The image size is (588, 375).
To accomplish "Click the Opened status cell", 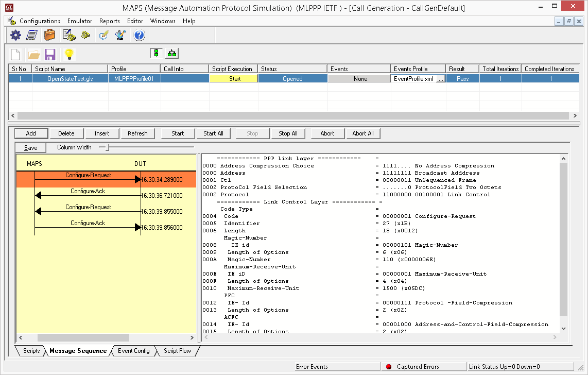I will (292, 79).
